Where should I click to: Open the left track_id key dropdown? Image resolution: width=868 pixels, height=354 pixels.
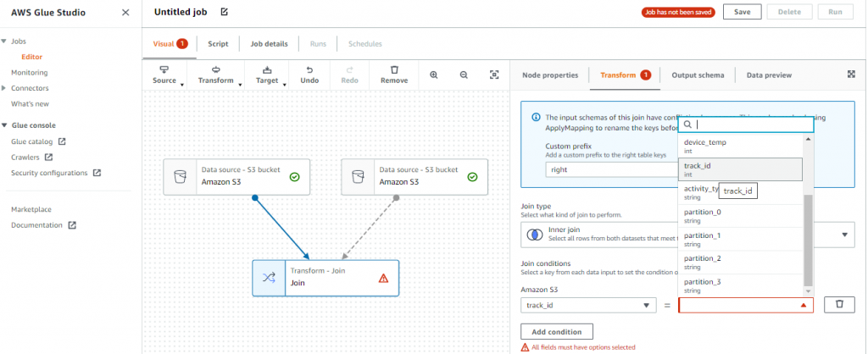(x=588, y=306)
